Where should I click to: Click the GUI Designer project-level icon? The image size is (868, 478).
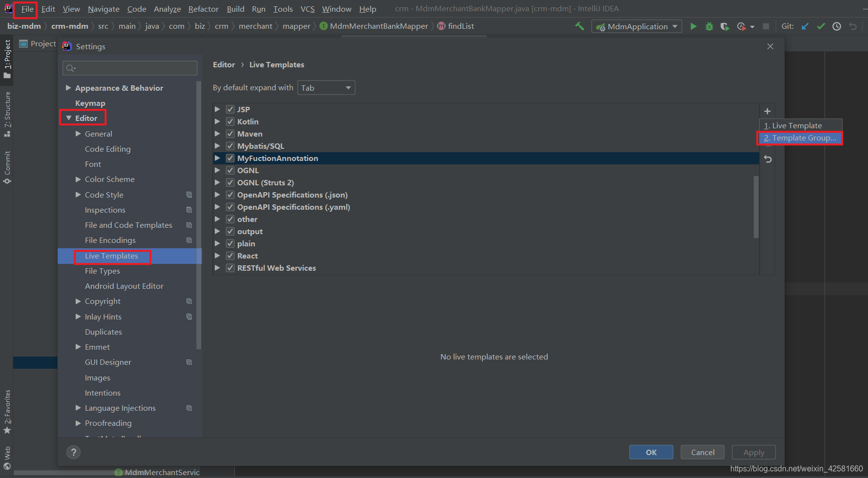[189, 362]
